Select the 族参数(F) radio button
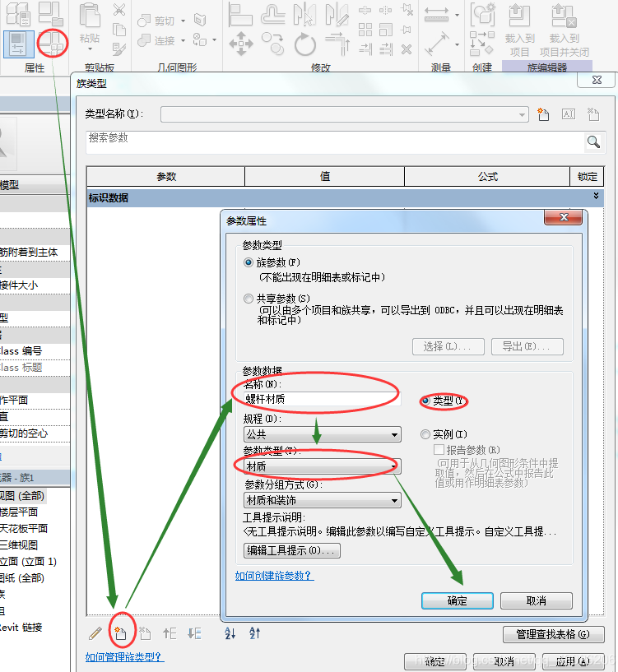 coord(249,262)
